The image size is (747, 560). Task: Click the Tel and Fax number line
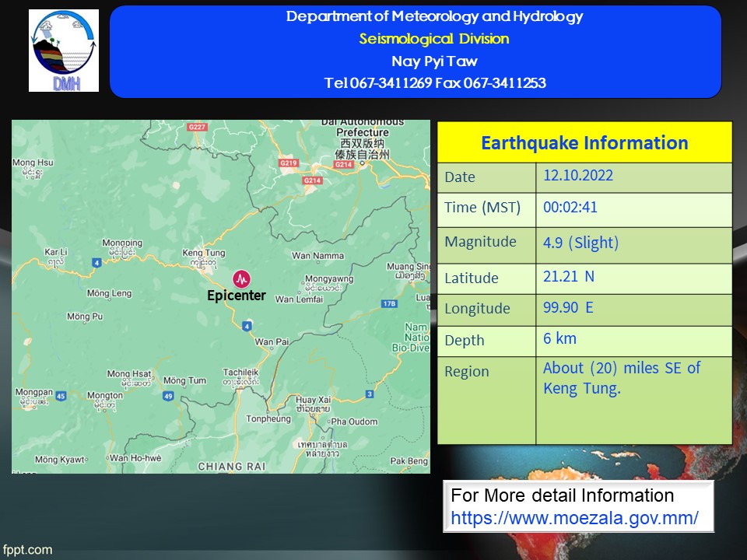(x=435, y=83)
